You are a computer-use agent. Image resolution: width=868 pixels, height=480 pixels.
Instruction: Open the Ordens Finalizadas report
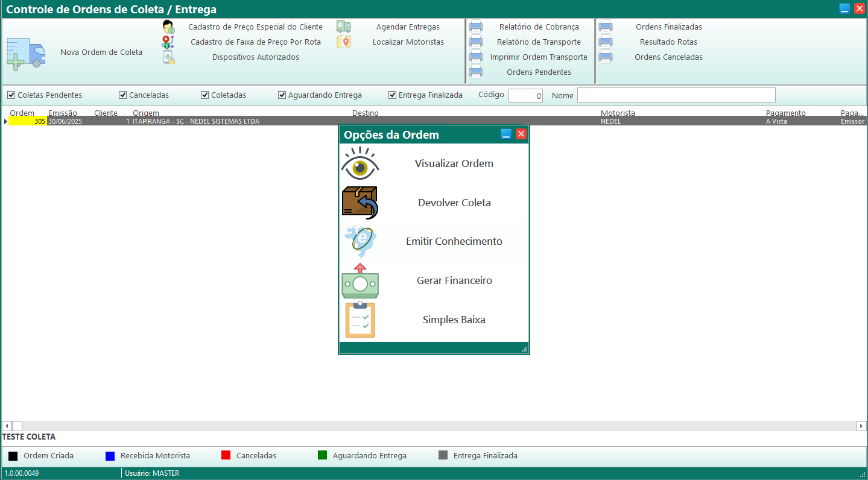tap(668, 27)
